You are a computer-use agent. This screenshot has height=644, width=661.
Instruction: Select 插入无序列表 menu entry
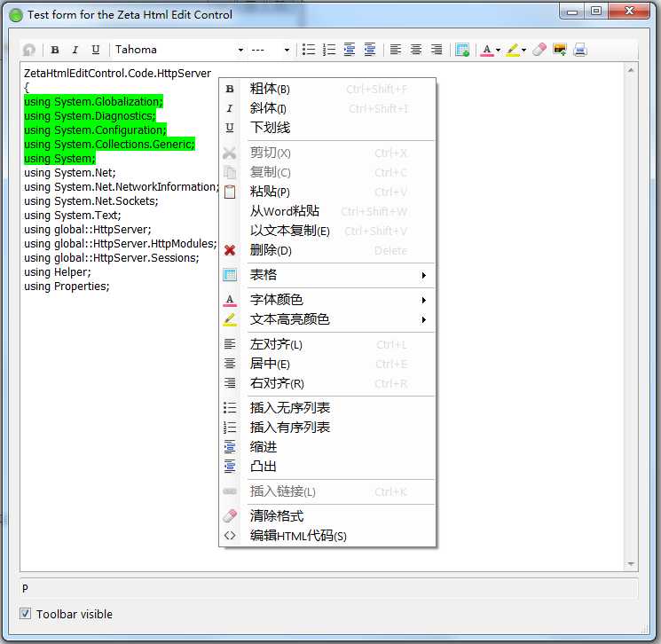pyautogui.click(x=328, y=408)
